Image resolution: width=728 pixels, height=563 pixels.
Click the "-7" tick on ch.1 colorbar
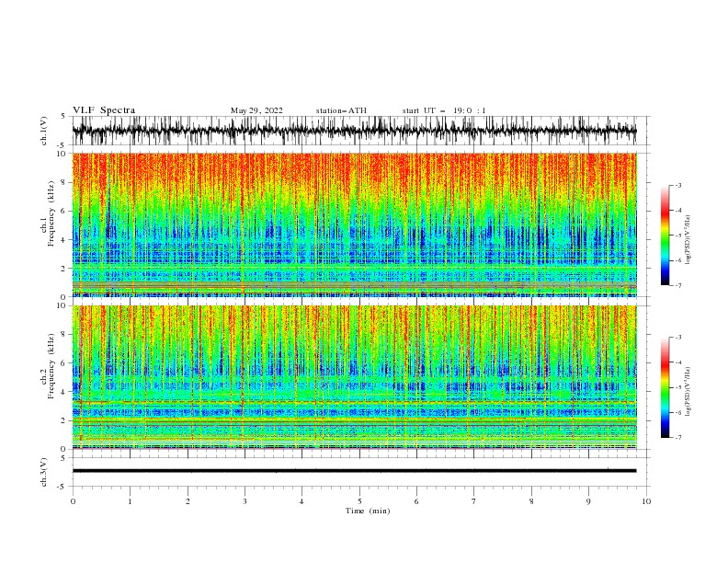tap(678, 285)
